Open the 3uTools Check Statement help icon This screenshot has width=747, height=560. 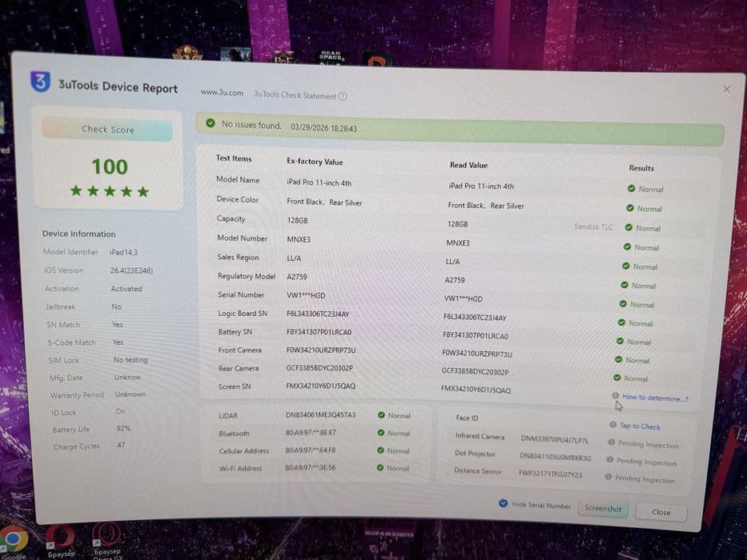click(343, 97)
